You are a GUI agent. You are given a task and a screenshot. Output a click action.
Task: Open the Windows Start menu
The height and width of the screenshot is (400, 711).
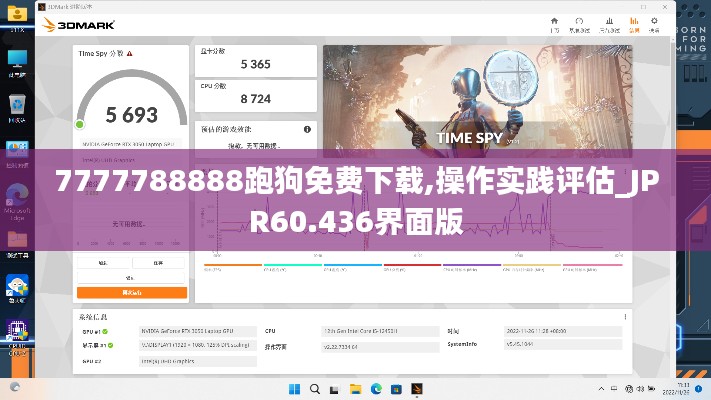pos(296,388)
